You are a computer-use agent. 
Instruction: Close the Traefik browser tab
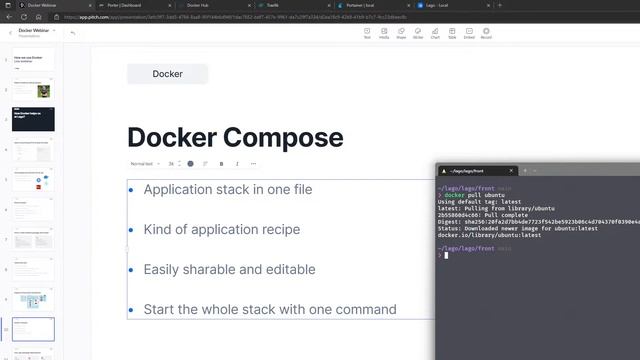[x=329, y=5]
